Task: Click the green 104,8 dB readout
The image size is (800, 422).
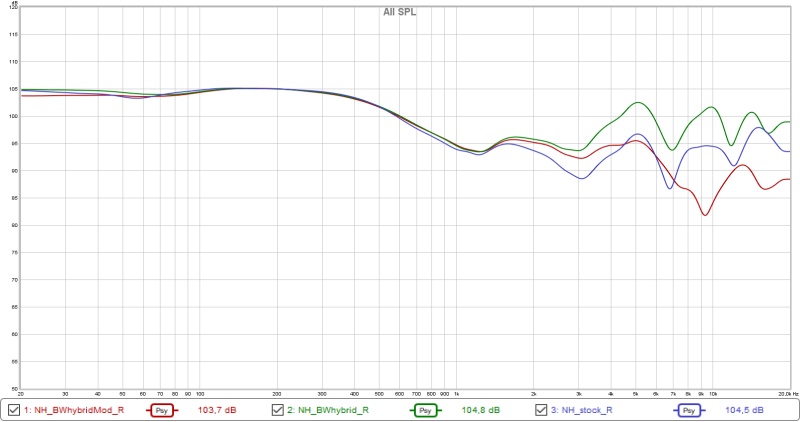Action: [480, 410]
